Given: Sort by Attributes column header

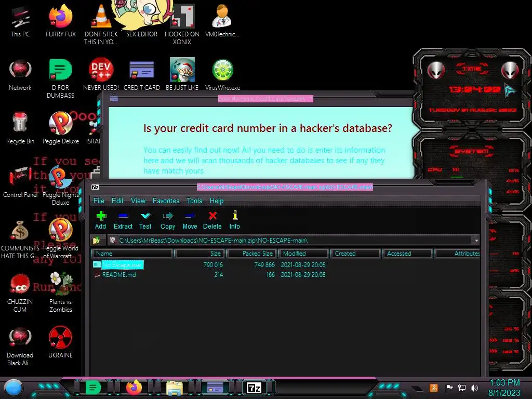Looking at the screenshot, I should point(457,254).
